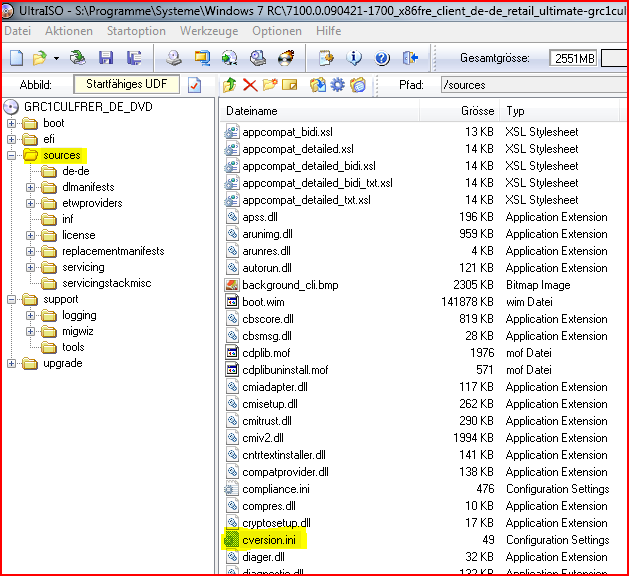Click the Mount to virtual drive icon
The width and height of the screenshot is (629, 576).
point(258,58)
